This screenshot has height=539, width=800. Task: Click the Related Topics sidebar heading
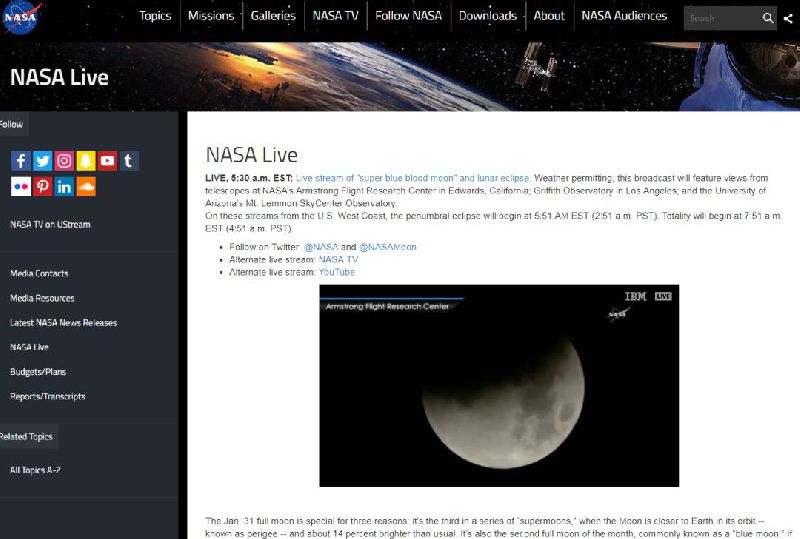click(x=28, y=436)
